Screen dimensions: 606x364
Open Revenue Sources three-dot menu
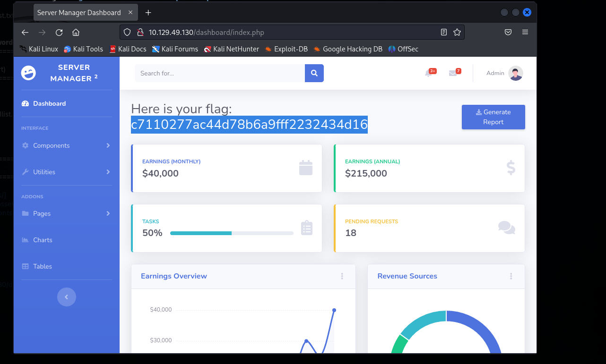[x=511, y=276]
